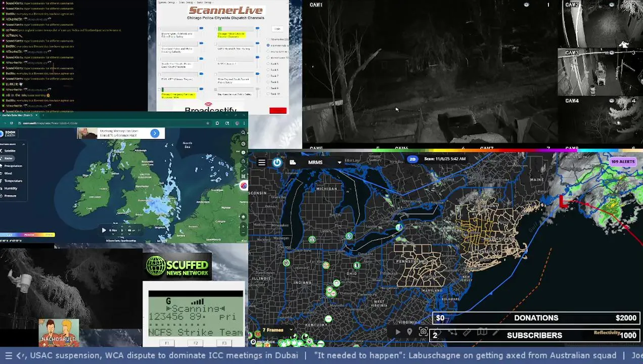Select the Bank 7 radio button
643x364 pixels.
click(x=268, y=76)
